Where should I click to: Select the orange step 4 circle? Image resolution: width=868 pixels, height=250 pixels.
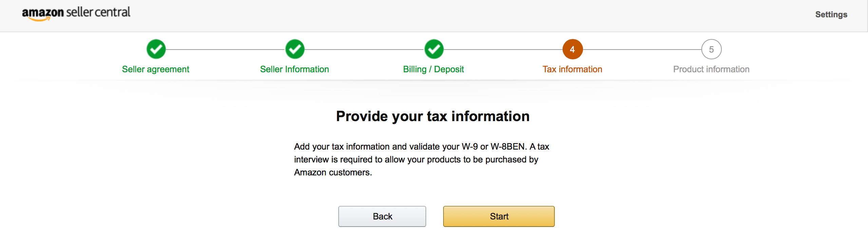coord(573,49)
